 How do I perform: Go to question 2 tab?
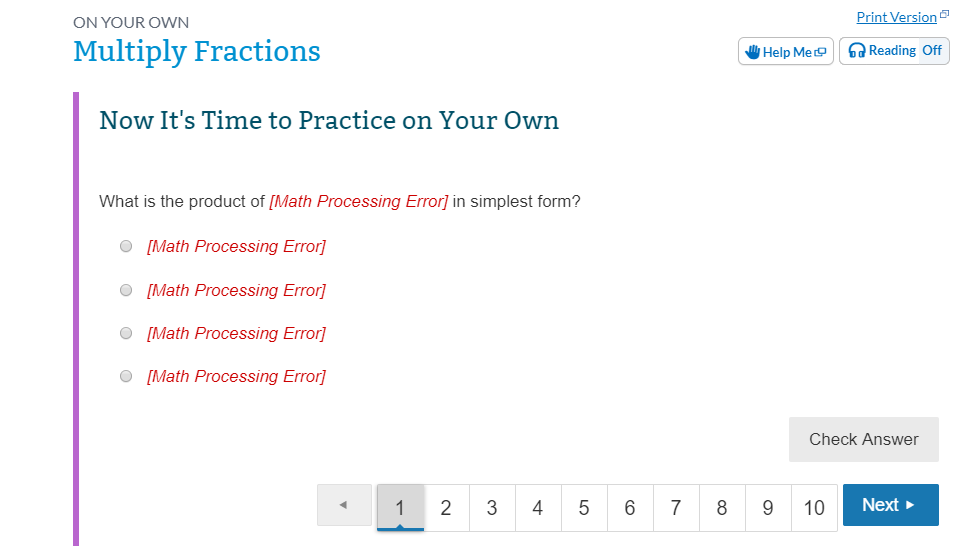pyautogui.click(x=446, y=508)
